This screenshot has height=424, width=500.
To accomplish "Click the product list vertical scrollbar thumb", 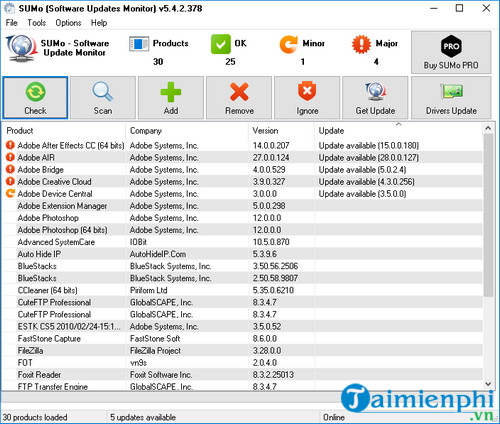I will coord(488,215).
